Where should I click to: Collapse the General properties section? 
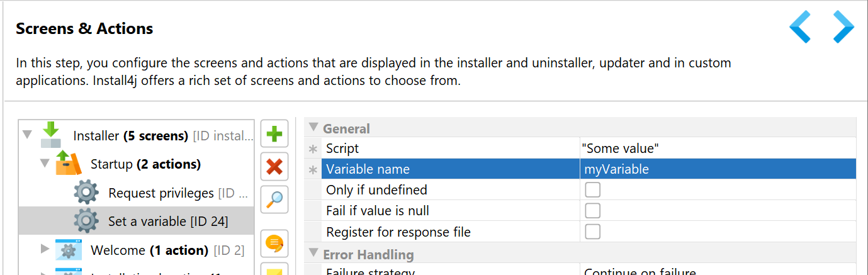(x=313, y=128)
